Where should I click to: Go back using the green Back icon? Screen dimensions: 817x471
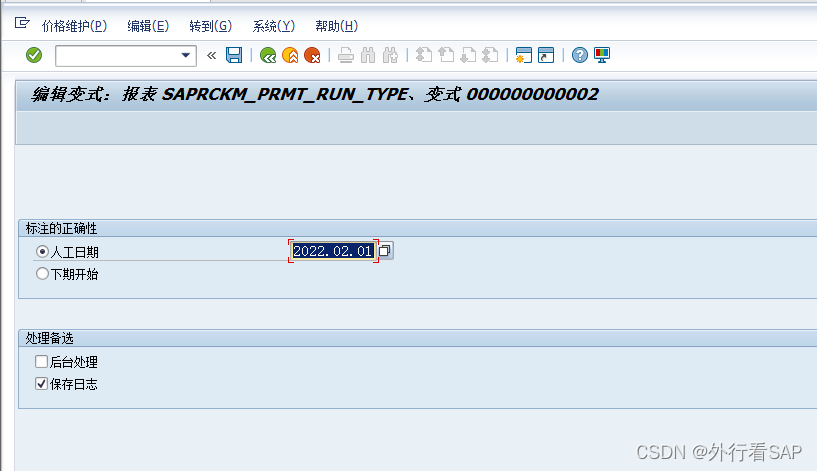click(x=268, y=55)
